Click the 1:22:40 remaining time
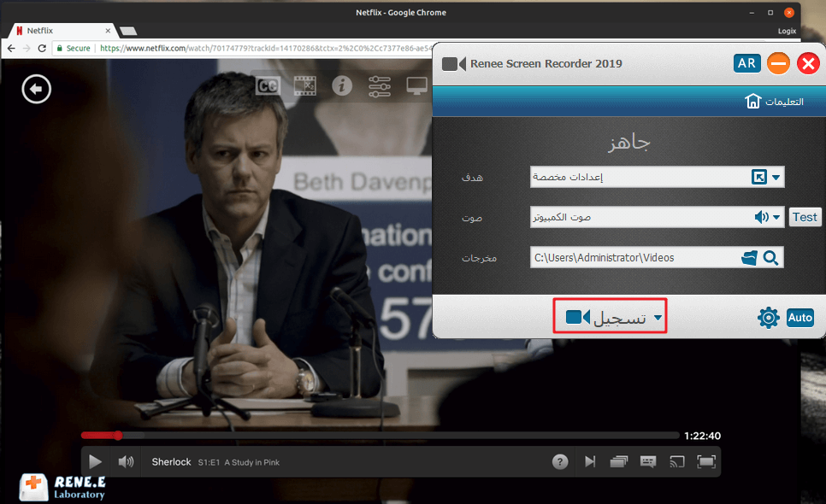This screenshot has width=826, height=504. coord(702,436)
